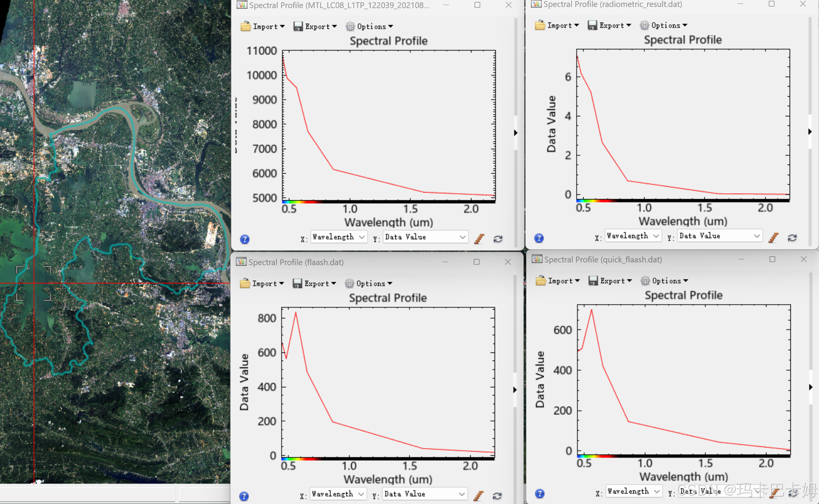This screenshot has height=504, width=819.
Task: Click the refresh icon in flaash.dat profile
Action: 497,495
